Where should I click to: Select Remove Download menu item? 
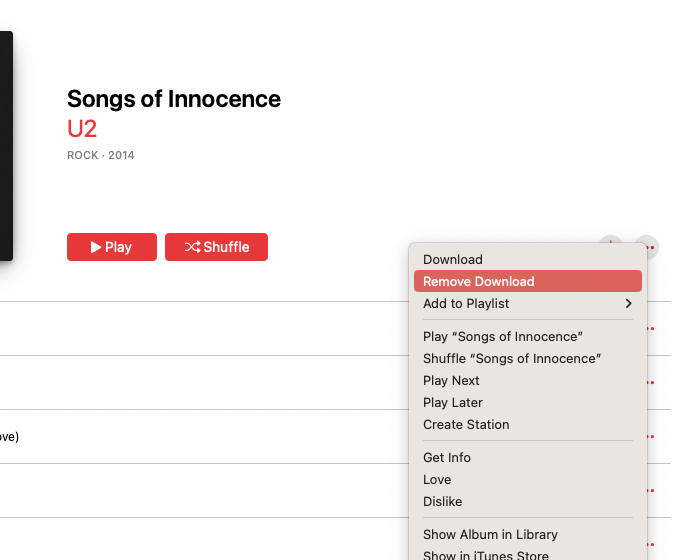coord(528,281)
